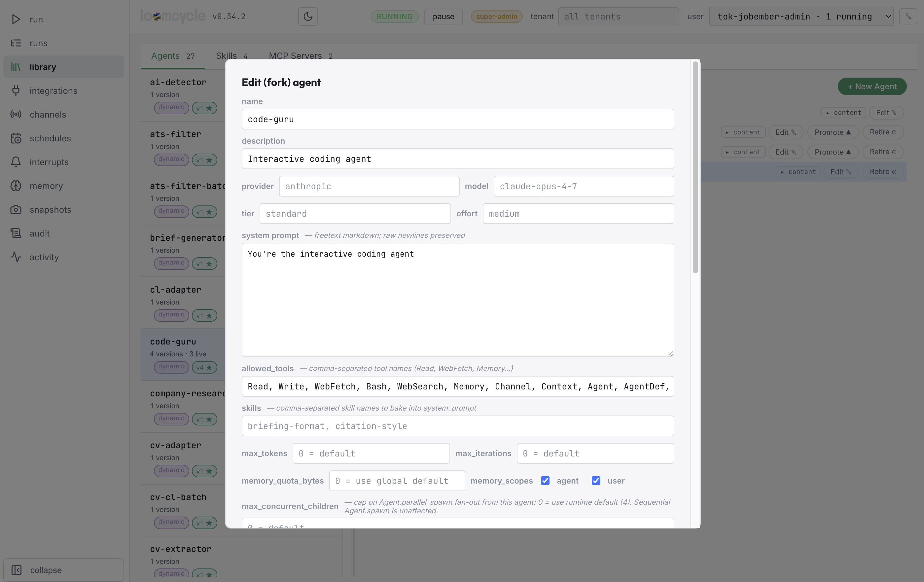Open the user token dropdown
The width and height of the screenshot is (924, 582).
(x=801, y=17)
